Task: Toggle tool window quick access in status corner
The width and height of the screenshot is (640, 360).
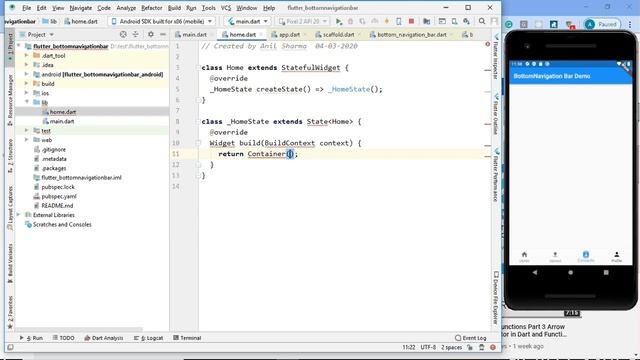Action: [x=10, y=347]
